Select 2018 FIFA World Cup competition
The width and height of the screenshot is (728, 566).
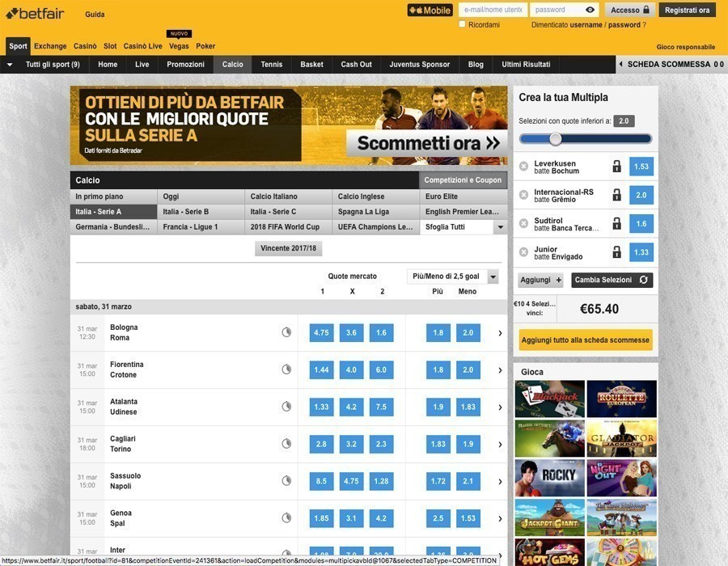click(x=288, y=227)
